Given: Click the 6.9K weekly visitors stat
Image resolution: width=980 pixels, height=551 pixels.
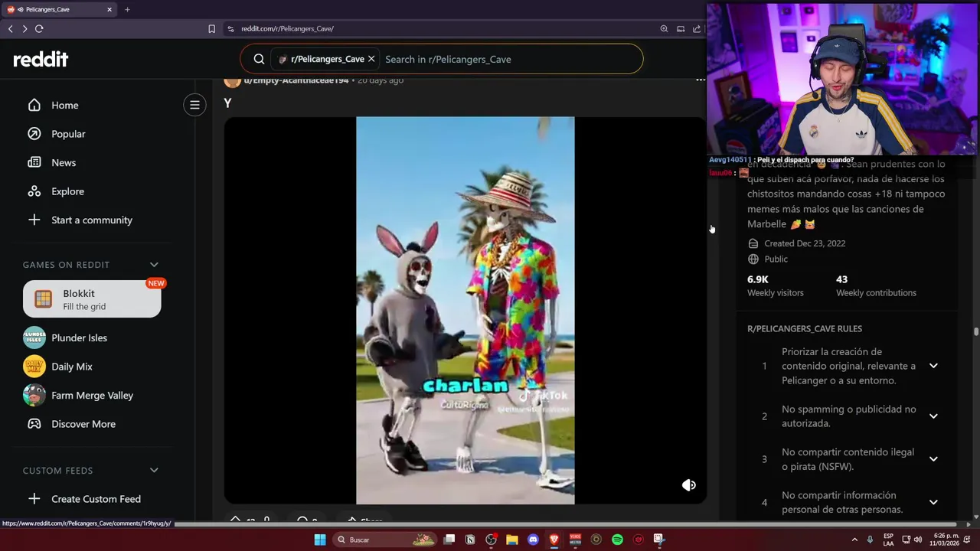Looking at the screenshot, I should tap(775, 285).
